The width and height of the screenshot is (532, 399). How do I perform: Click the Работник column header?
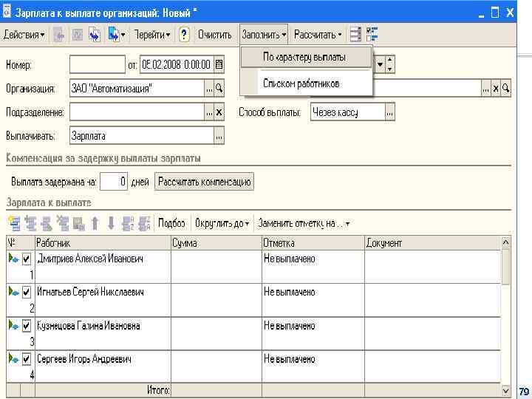103,243
